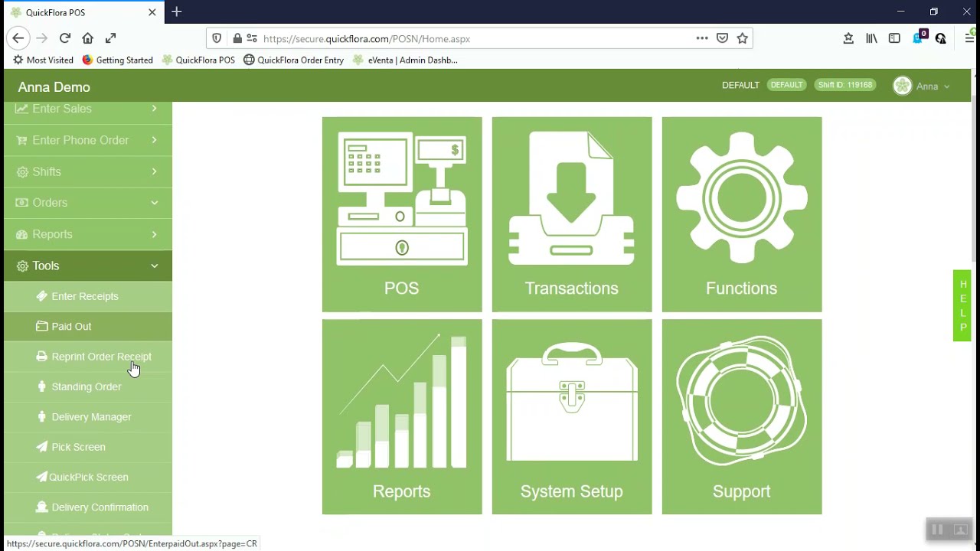
Task: Open the QuickFlora Order Entry bookmark
Action: coord(293,60)
